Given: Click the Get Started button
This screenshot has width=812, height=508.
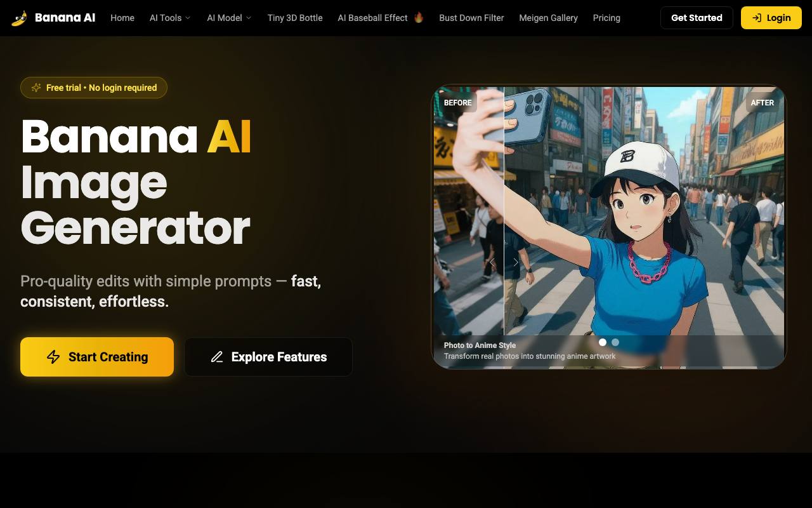Looking at the screenshot, I should (697, 18).
